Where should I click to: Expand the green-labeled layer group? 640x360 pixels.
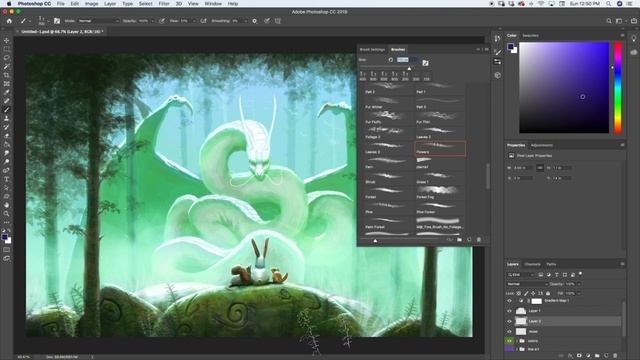[517, 341]
